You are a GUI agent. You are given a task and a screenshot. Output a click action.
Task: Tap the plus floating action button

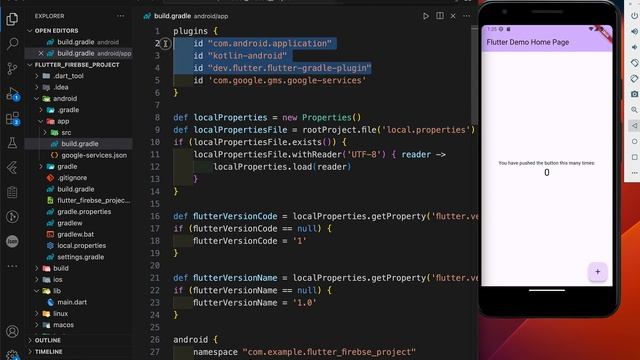[598, 272]
